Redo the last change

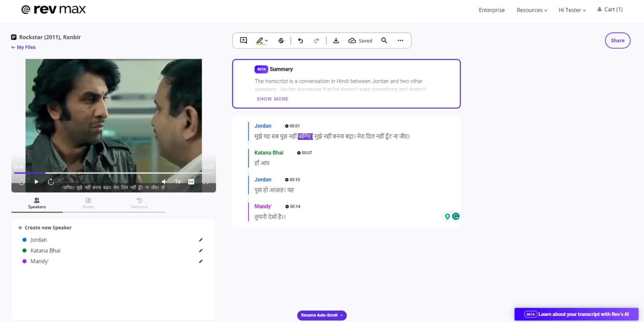tap(317, 40)
